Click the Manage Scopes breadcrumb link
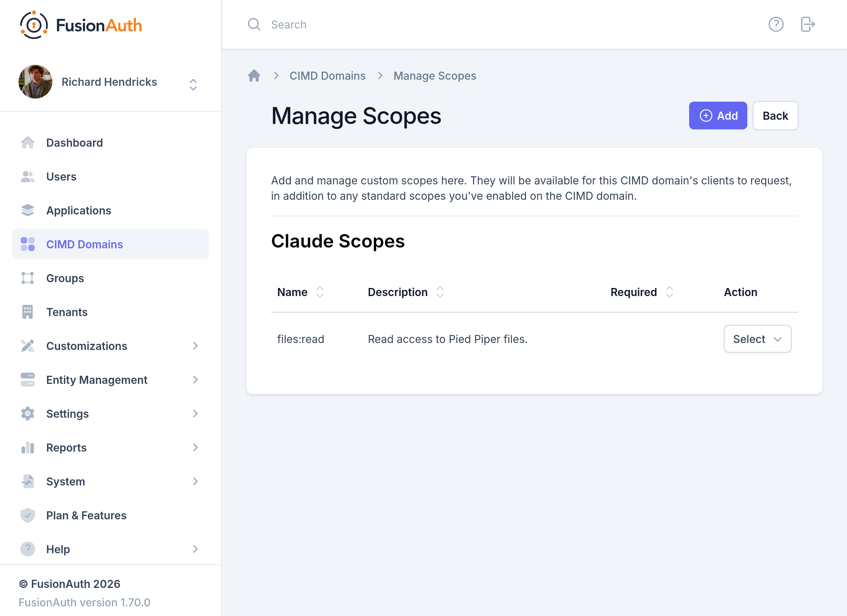Viewport: 847px width, 616px height. tap(435, 75)
